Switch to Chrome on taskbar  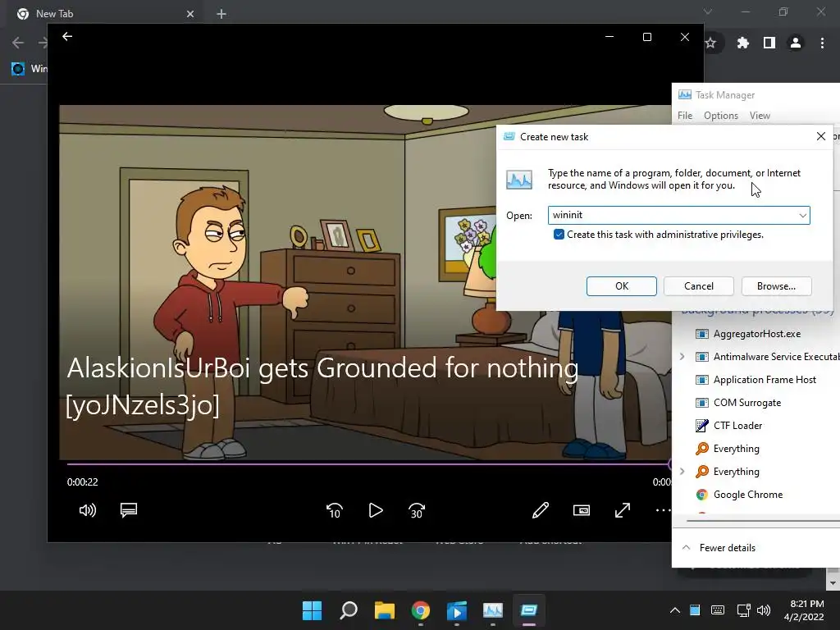(x=421, y=610)
